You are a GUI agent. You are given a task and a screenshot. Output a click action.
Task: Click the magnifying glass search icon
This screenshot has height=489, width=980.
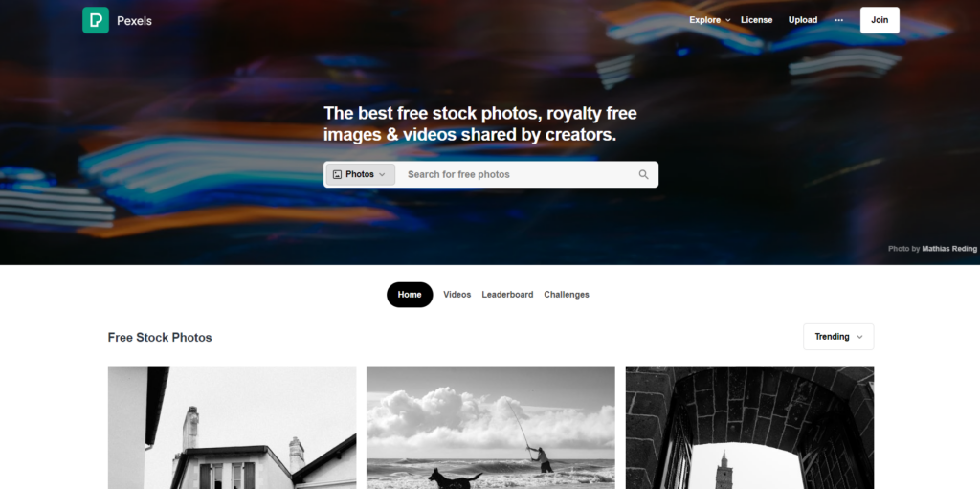[x=643, y=174]
